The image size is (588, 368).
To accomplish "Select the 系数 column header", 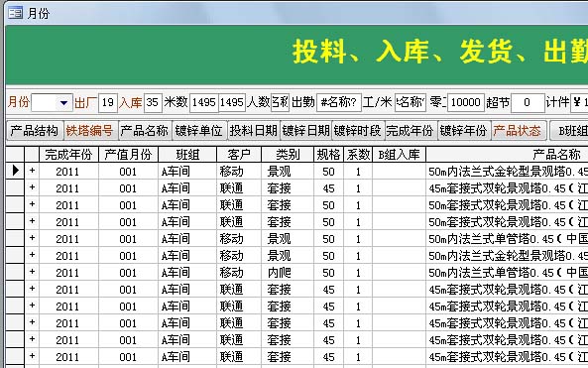I will (x=358, y=154).
